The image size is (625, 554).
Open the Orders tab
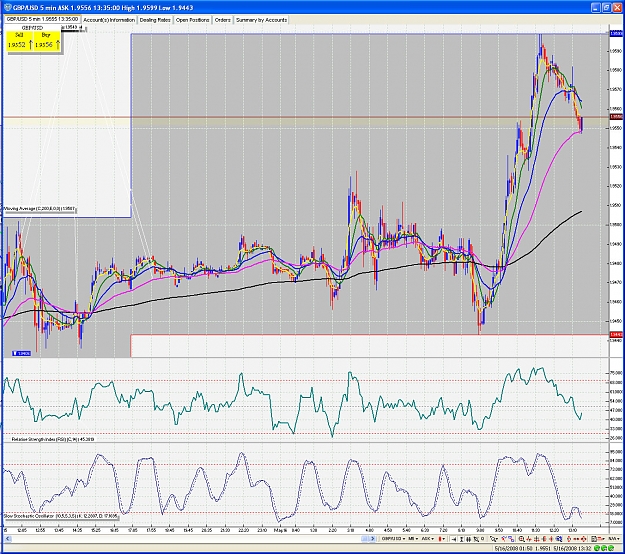coord(222,20)
